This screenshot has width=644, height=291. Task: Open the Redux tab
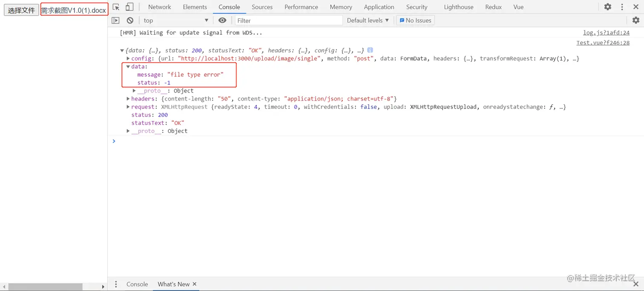pos(493,7)
